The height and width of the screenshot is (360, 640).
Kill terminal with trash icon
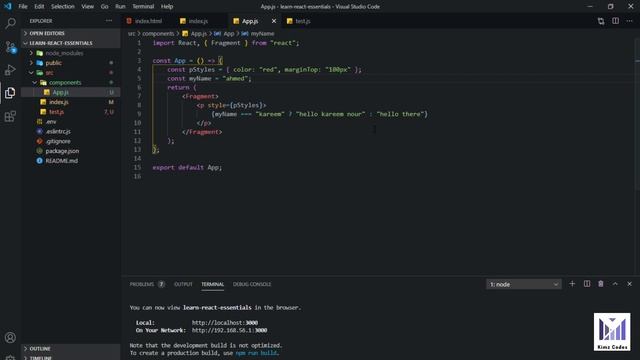601,284
